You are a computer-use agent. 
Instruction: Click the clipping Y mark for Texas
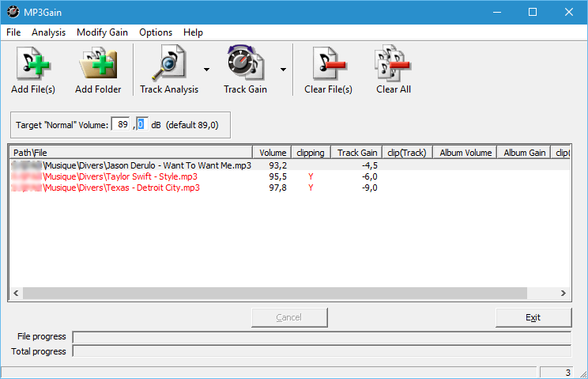click(311, 188)
